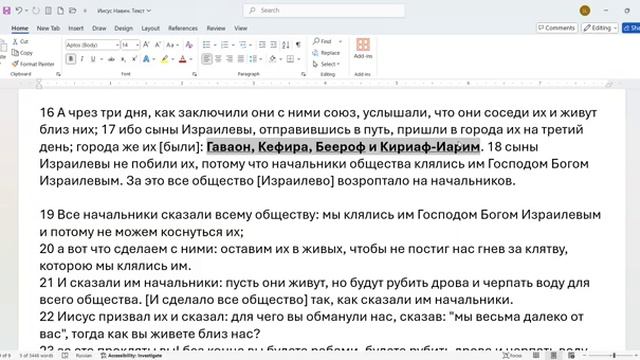Apply numbered list
This screenshot has width=640, height=360.
(x=224, y=45)
